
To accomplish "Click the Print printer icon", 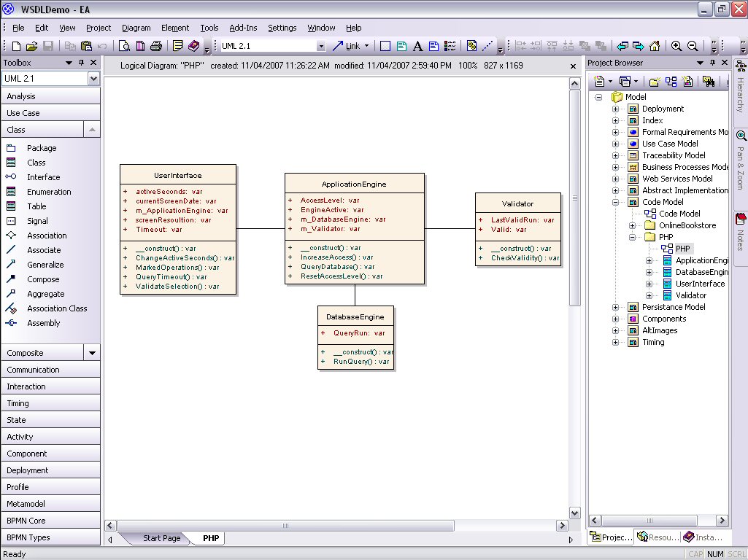I will click(x=156, y=46).
